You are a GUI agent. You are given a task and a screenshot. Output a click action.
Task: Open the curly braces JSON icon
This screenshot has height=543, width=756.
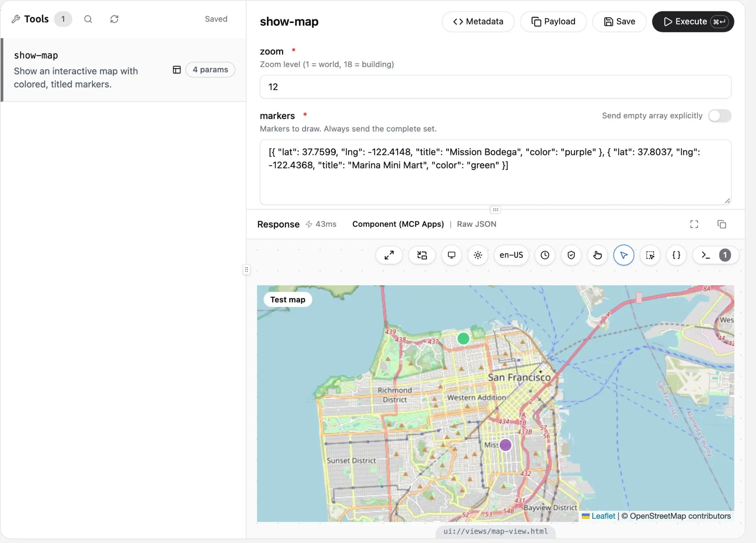point(676,255)
